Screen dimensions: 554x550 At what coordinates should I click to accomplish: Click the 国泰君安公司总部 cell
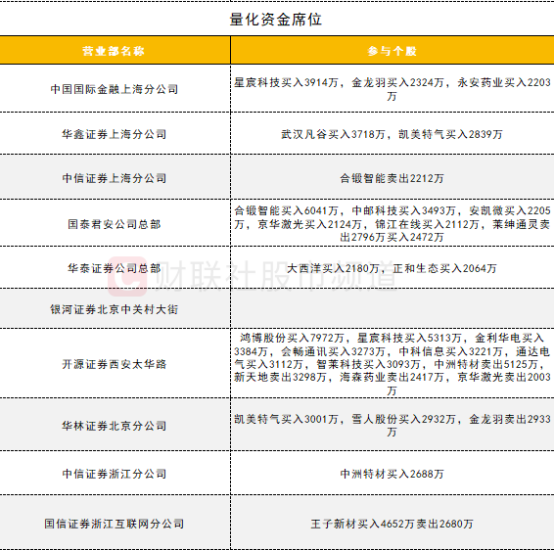(x=114, y=224)
